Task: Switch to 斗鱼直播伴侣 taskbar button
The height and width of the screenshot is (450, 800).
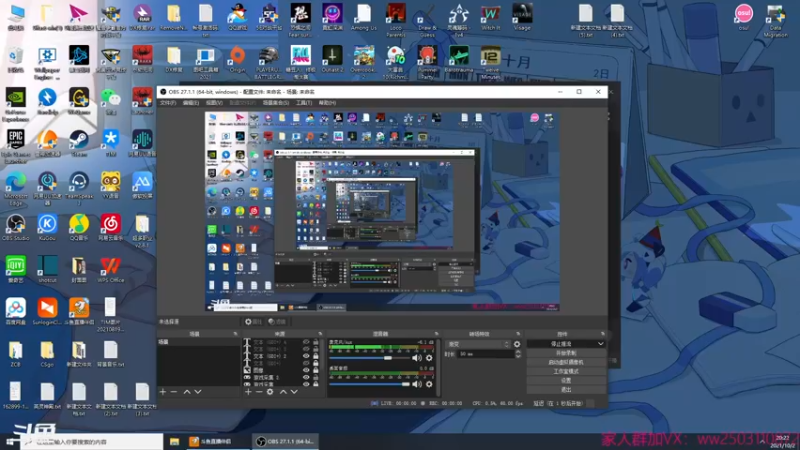Action: coord(216,442)
